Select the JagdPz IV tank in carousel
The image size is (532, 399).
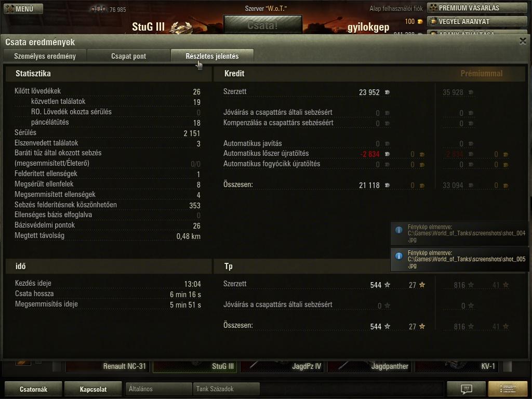(x=282, y=366)
